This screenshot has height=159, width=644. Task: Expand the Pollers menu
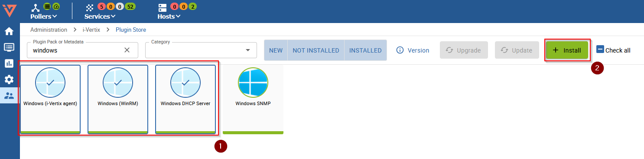(x=44, y=17)
